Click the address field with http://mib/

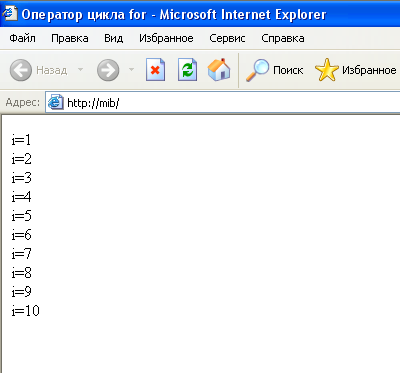pyautogui.click(x=223, y=102)
